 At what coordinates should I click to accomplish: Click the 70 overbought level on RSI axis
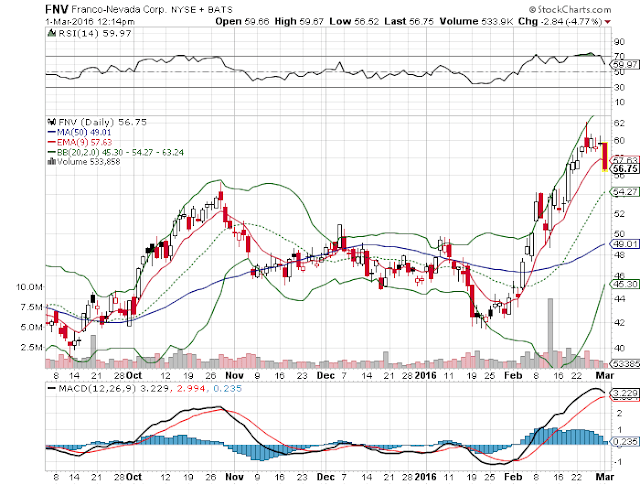(x=619, y=56)
